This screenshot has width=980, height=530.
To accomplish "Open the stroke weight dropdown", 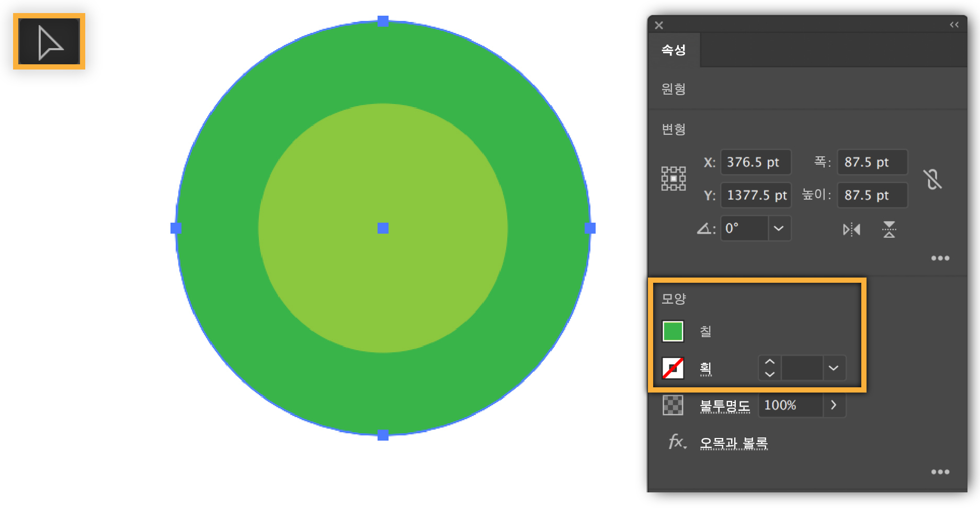I will point(834,368).
